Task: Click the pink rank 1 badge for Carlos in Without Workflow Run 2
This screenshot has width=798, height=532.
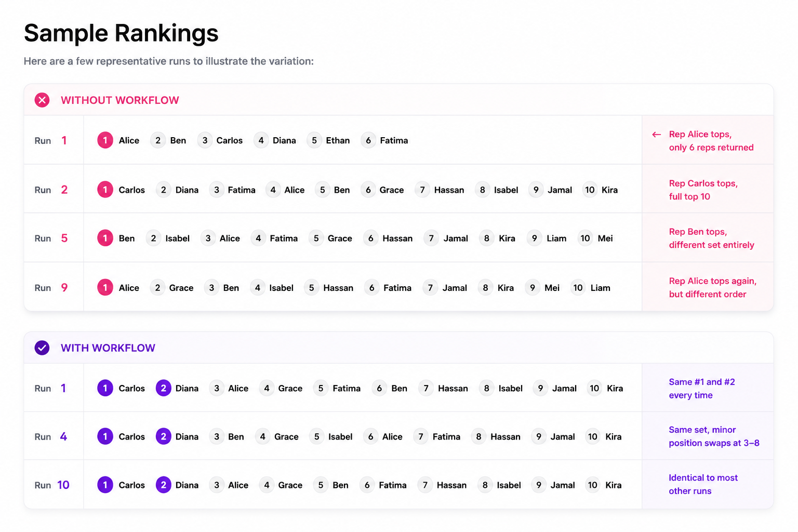Action: (x=105, y=190)
